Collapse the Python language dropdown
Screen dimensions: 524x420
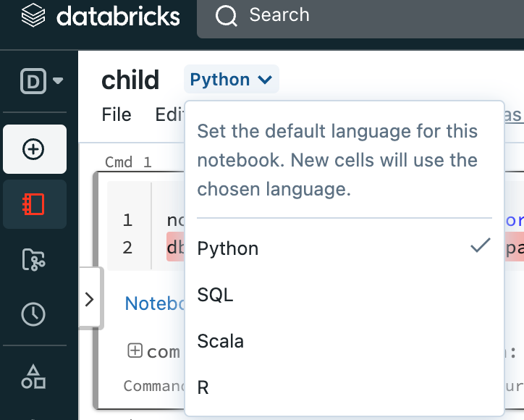(231, 80)
